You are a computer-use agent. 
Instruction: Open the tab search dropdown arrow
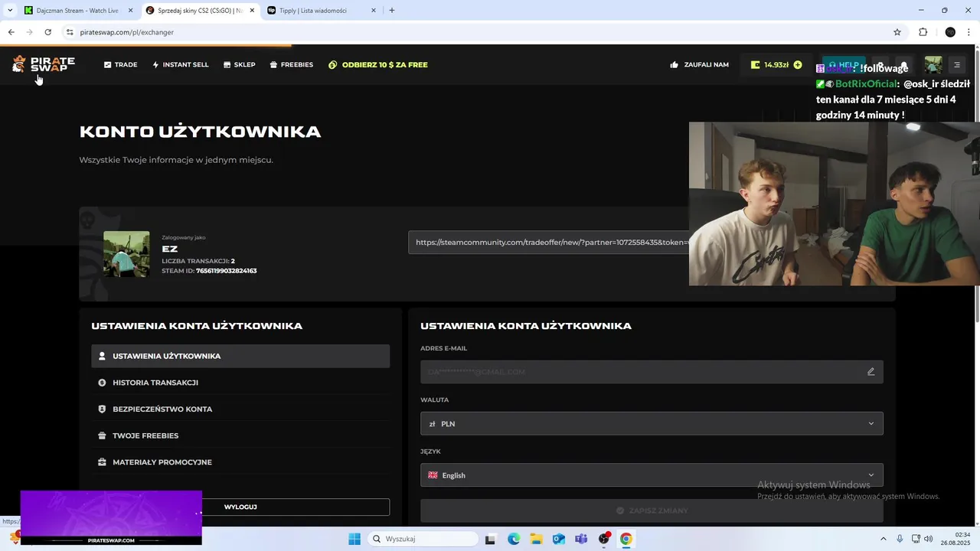click(x=9, y=11)
